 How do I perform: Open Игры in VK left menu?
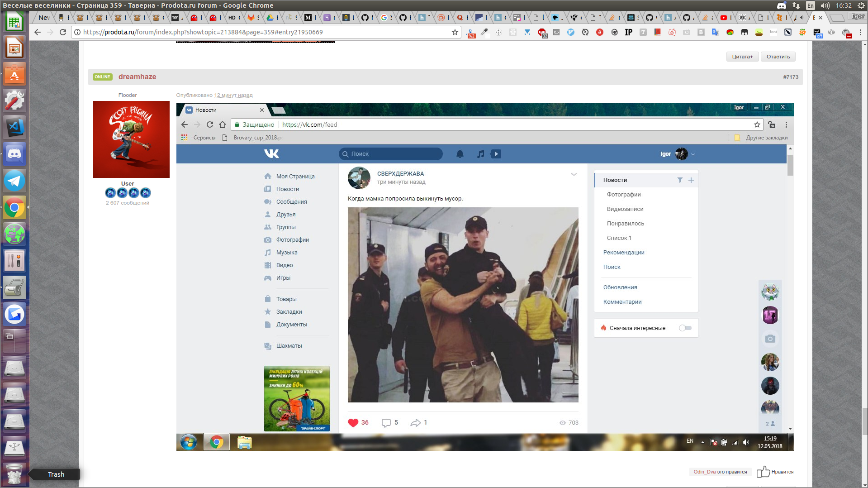pyautogui.click(x=283, y=278)
